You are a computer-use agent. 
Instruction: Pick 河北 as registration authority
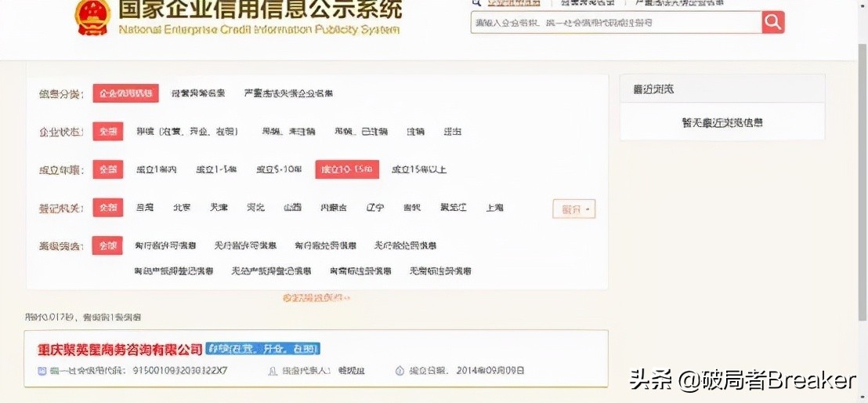(255, 208)
